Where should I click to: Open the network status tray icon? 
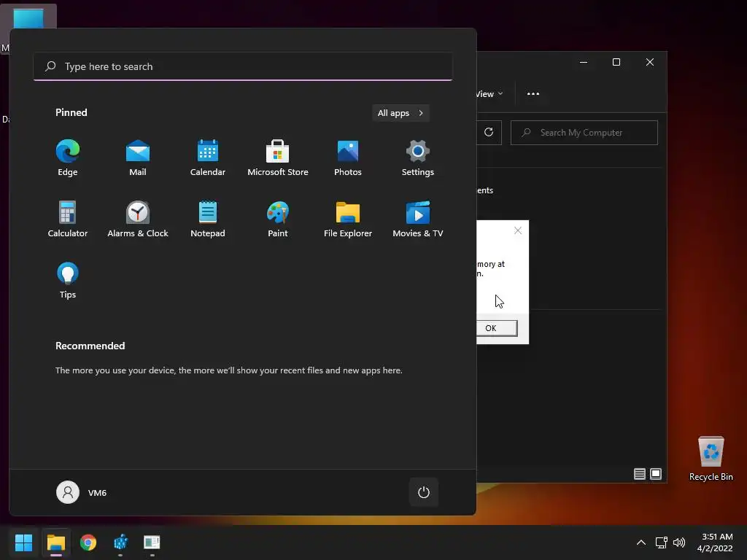(x=661, y=542)
